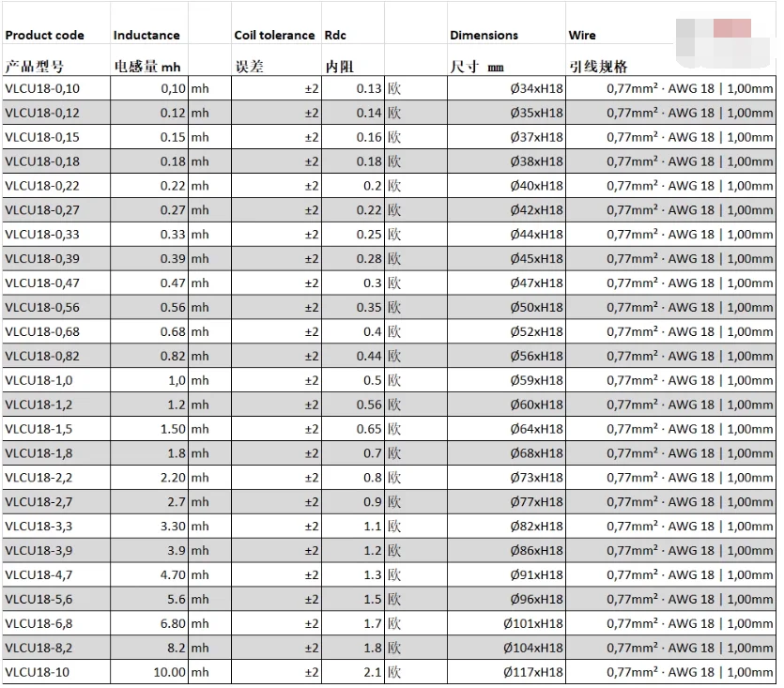This screenshot has width=784, height=688.
Task: Click the dimension cell Ø117xH18
Action: (506, 672)
